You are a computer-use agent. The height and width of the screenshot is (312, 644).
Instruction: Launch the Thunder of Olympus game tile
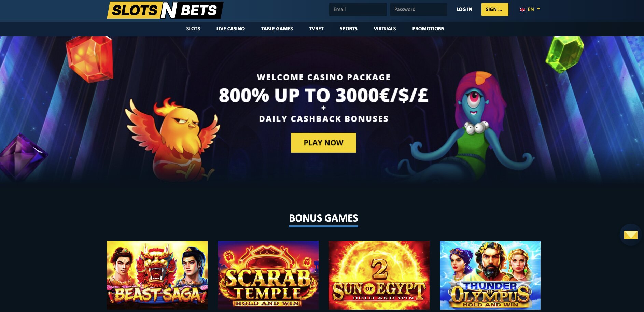click(x=490, y=275)
